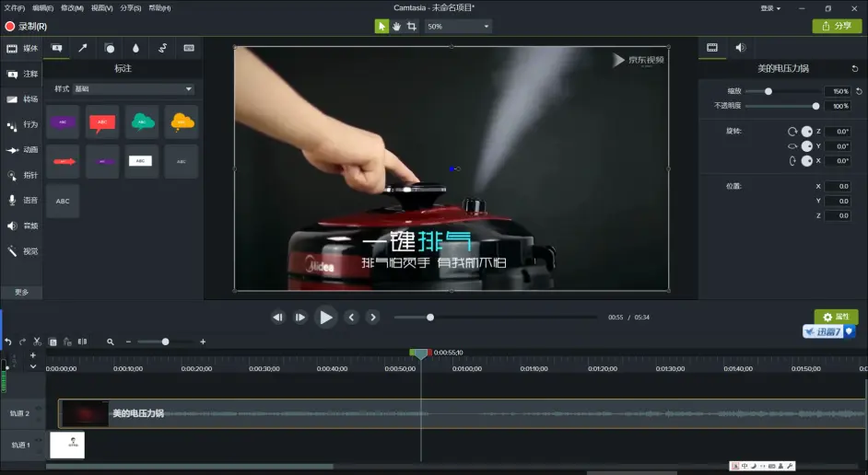
Task: Adjust the 缩放 scale slider
Action: [768, 91]
